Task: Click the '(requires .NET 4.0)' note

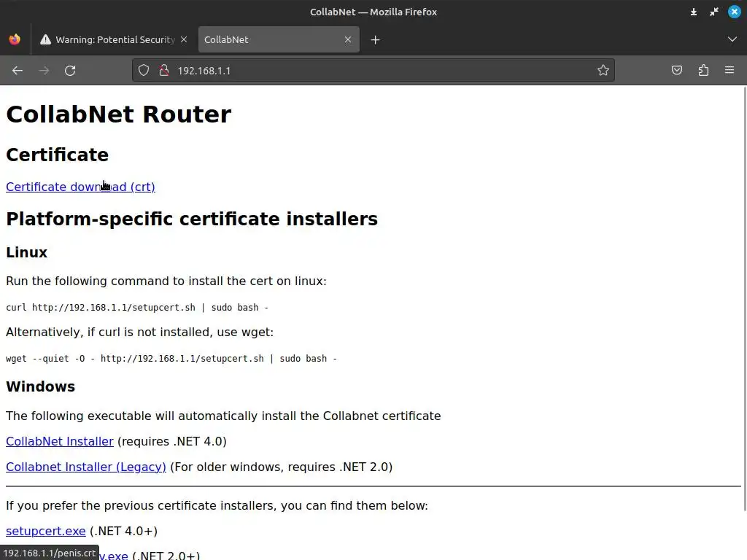Action: 172,441
